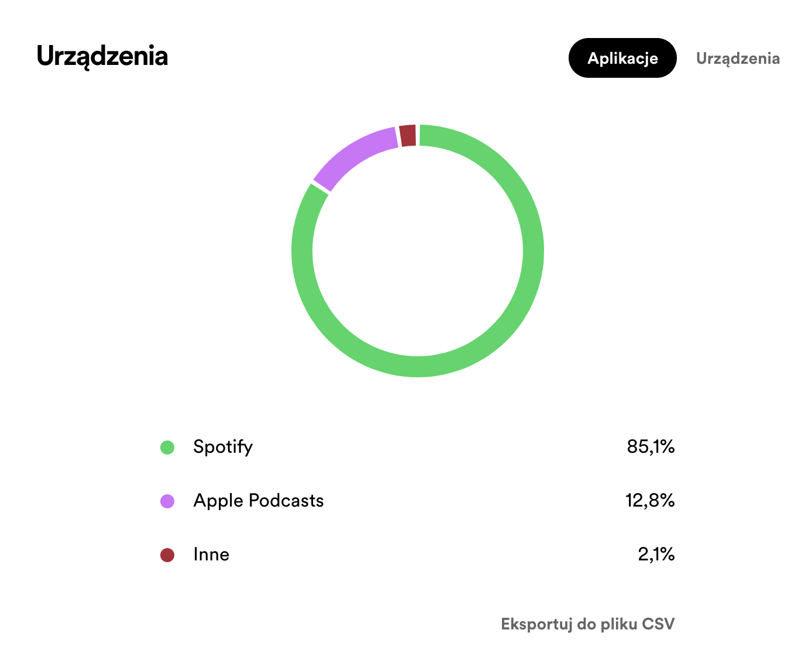Download the chart data as CSV
This screenshot has height=654, width=812.
point(587,624)
